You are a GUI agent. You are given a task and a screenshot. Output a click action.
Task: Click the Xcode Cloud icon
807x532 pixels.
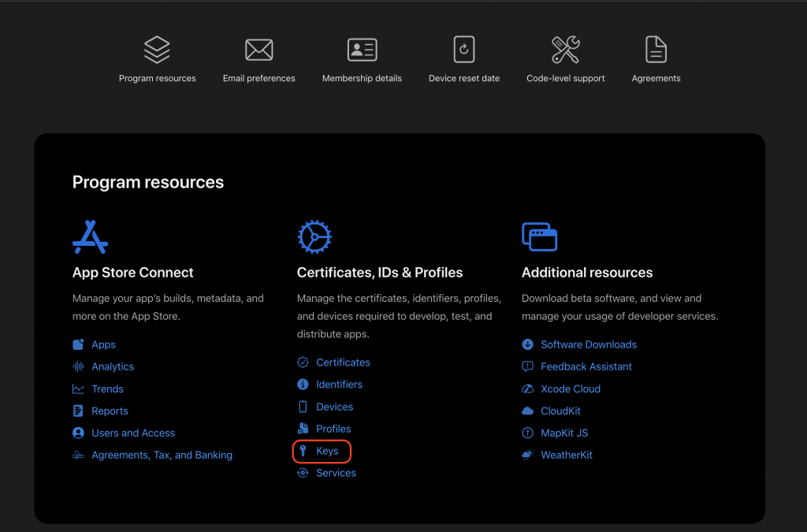click(527, 389)
